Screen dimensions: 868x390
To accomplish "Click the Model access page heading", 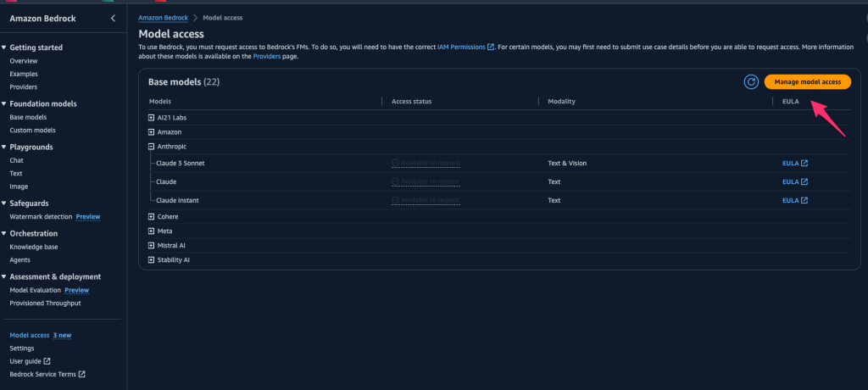I will click(x=171, y=35).
